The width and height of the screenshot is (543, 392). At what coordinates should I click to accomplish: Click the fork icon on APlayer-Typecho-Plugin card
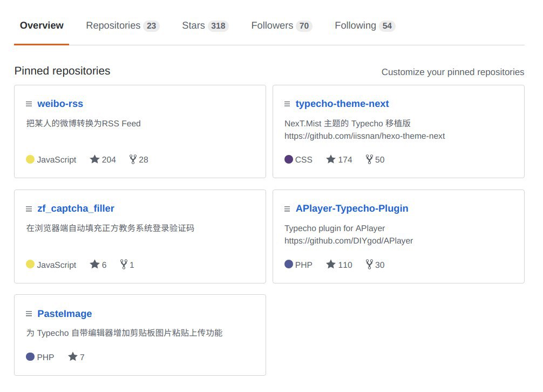(369, 265)
